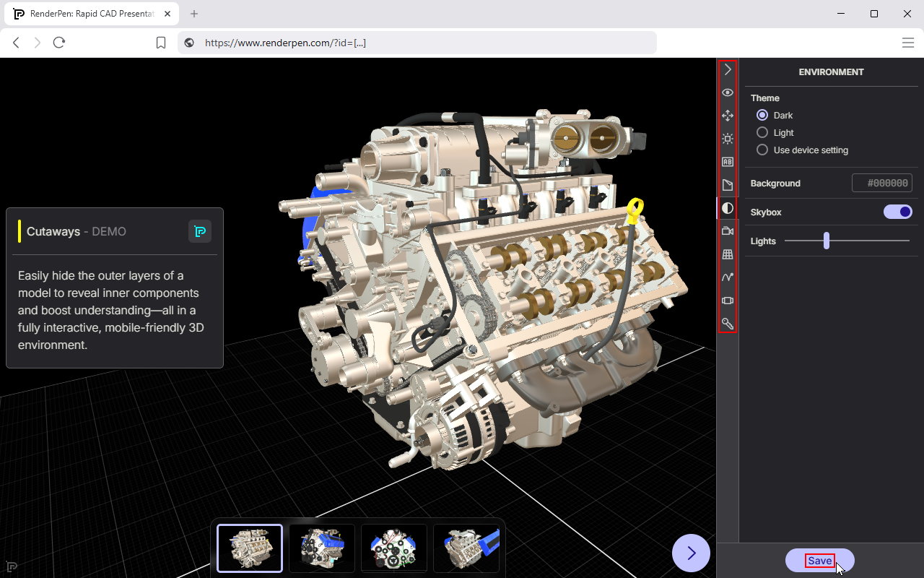Select the second engine slide thumbnail
Viewport: 924px width, 578px height.
point(322,548)
